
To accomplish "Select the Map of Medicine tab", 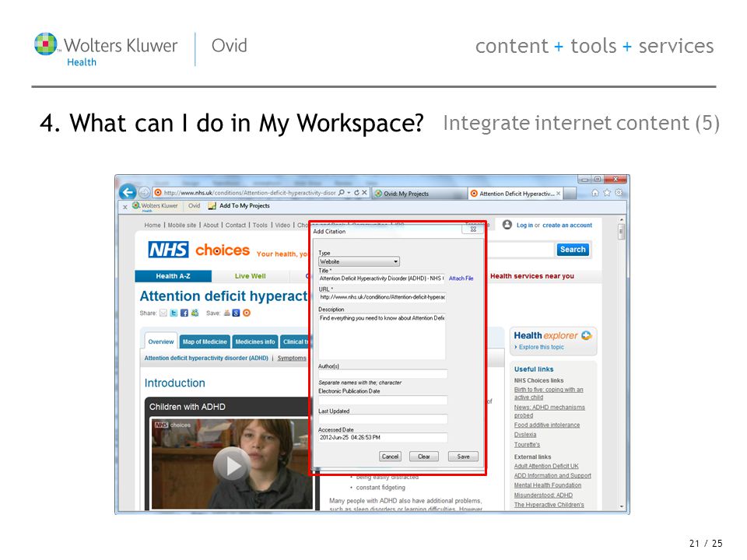I will pyautogui.click(x=205, y=342).
